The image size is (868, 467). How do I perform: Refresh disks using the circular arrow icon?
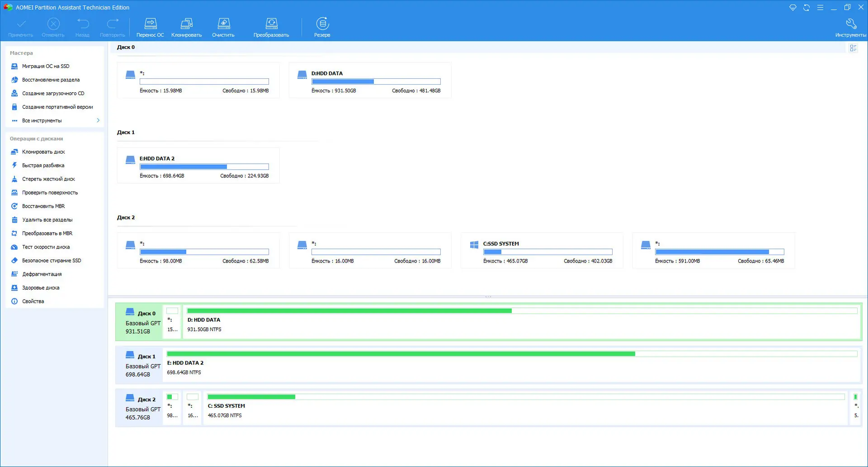point(807,7)
